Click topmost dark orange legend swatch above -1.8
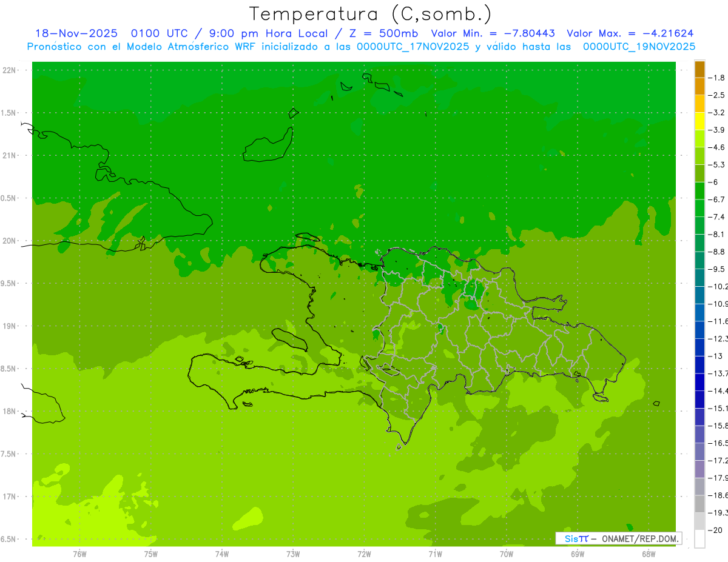The width and height of the screenshot is (728, 562). click(x=699, y=69)
